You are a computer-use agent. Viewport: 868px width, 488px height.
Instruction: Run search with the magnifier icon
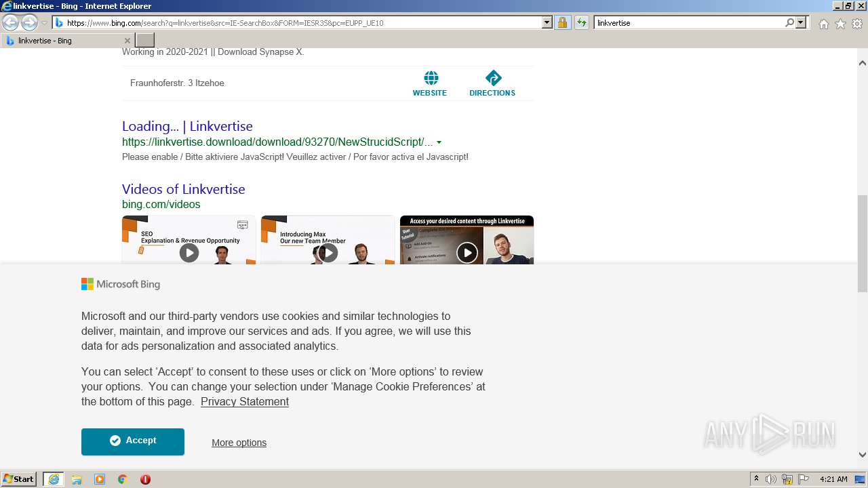(789, 22)
